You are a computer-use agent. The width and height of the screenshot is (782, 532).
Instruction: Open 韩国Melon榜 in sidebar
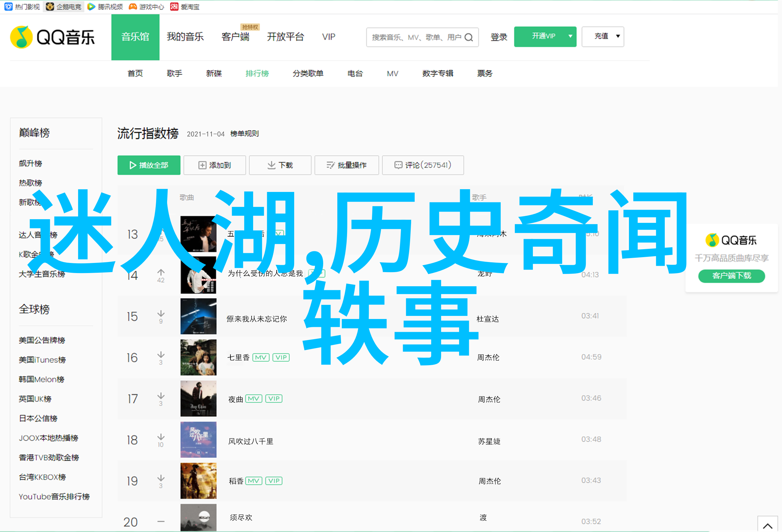coord(41,379)
